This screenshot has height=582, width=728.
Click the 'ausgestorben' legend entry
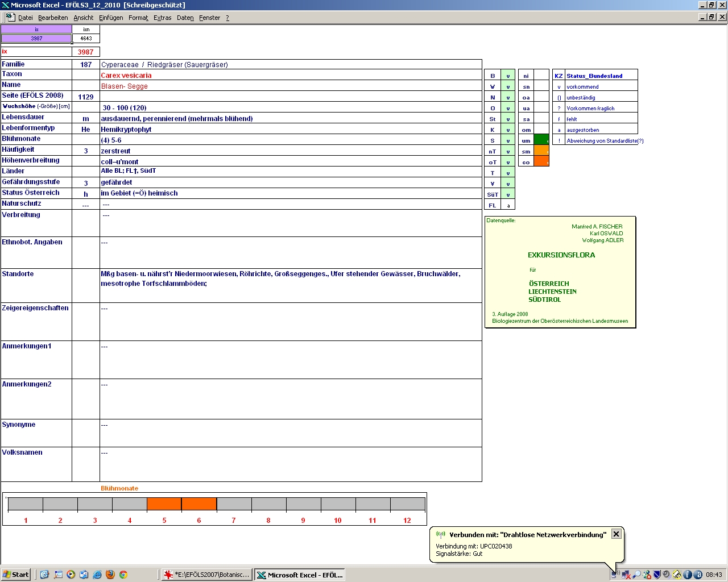583,130
